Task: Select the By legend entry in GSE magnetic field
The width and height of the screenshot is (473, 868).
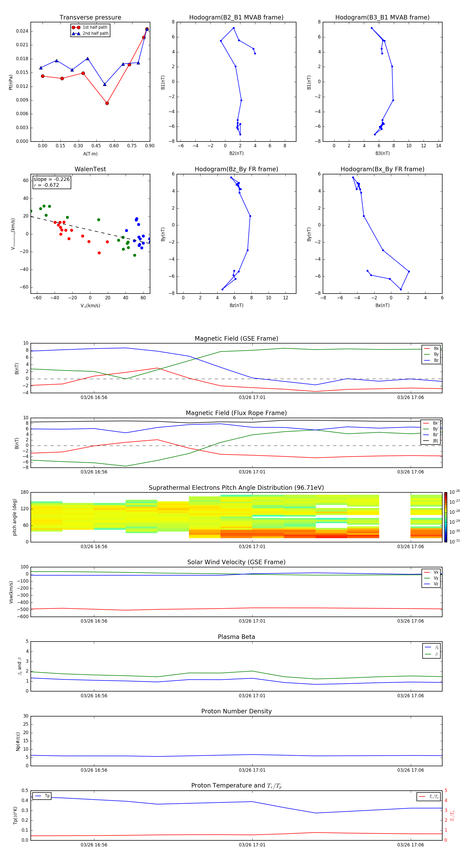Action: click(x=431, y=354)
